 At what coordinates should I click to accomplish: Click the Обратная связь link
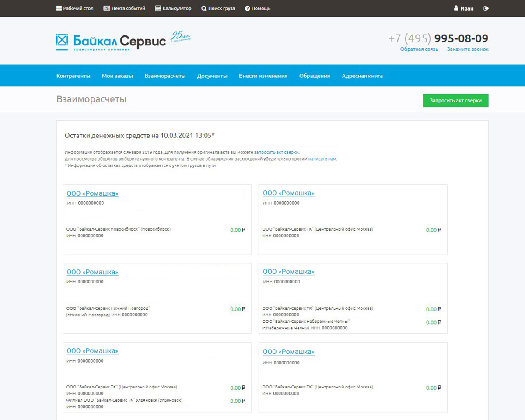[419, 49]
